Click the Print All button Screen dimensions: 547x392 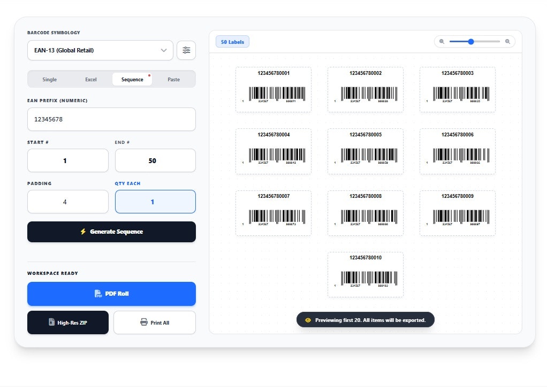(155, 322)
